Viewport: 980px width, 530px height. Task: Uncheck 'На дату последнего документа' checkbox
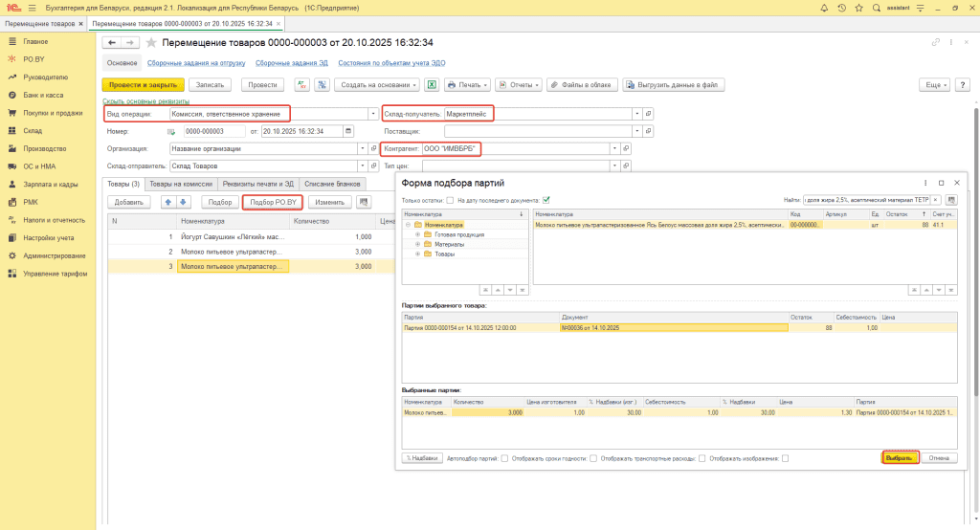tap(546, 200)
